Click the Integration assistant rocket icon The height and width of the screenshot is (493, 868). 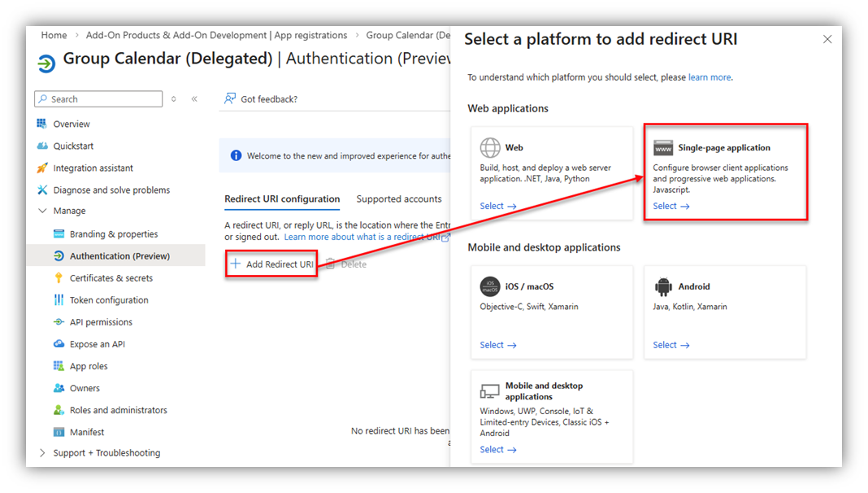tap(42, 168)
